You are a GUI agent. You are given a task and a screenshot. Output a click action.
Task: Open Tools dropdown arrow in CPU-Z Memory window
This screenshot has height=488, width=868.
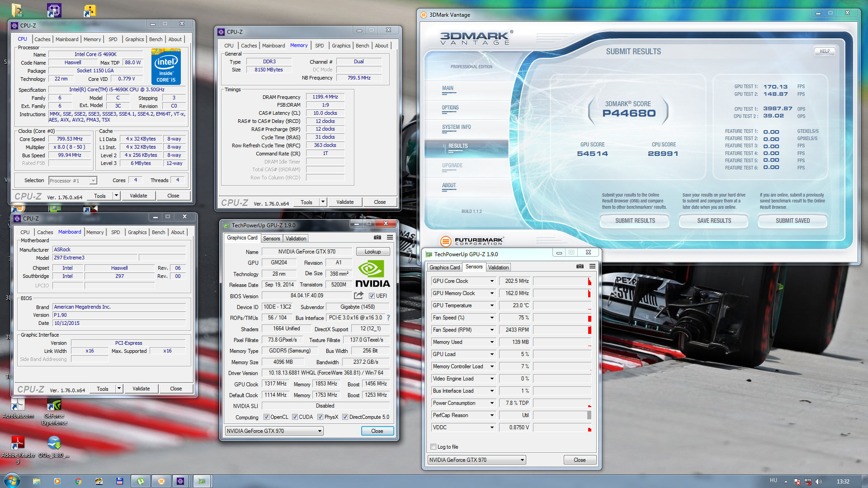(x=323, y=202)
